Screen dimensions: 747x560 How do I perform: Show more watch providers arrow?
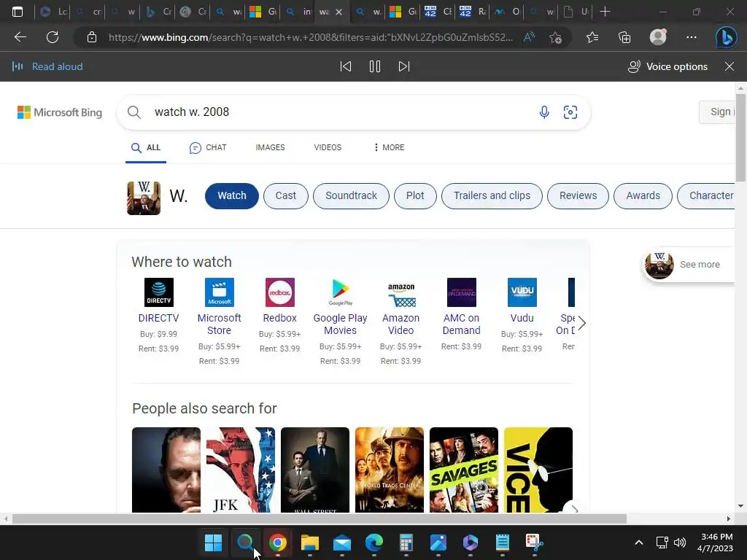581,323
